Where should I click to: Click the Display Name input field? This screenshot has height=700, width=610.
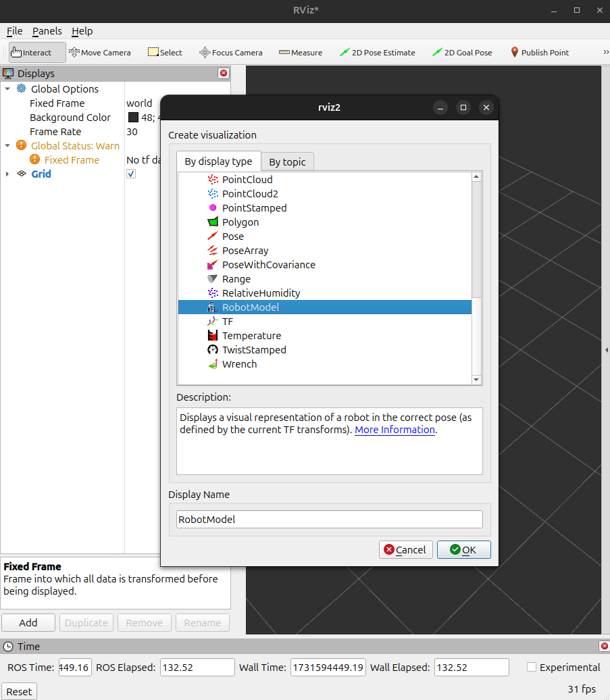click(x=330, y=519)
